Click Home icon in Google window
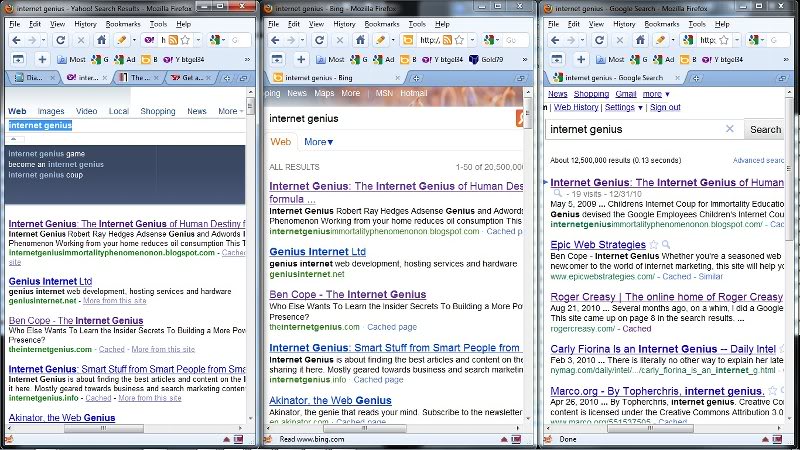 coord(640,40)
